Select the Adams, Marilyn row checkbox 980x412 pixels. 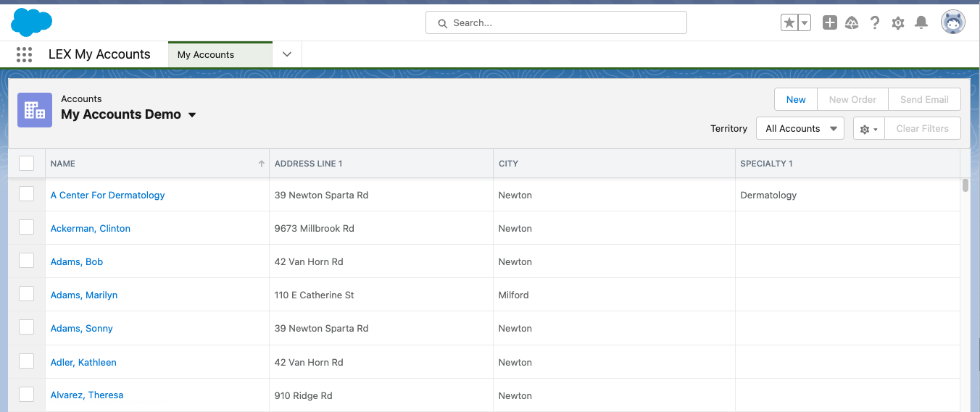[x=27, y=294]
